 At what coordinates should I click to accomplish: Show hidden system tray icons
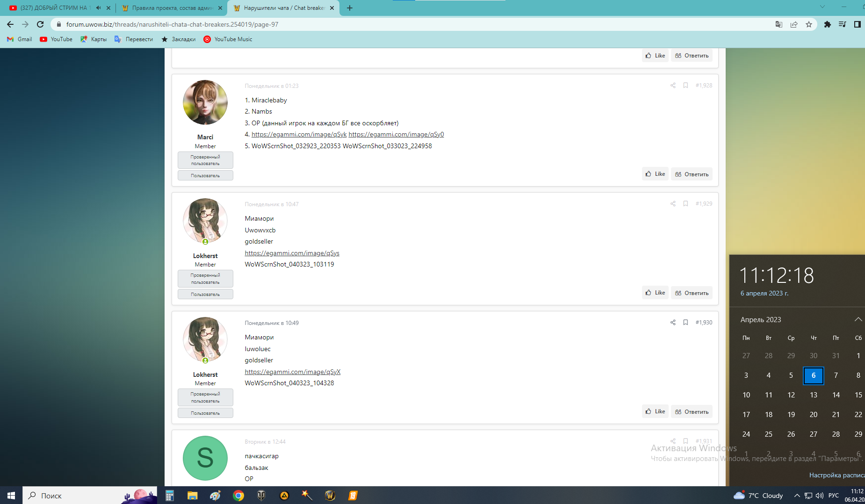coord(797,496)
